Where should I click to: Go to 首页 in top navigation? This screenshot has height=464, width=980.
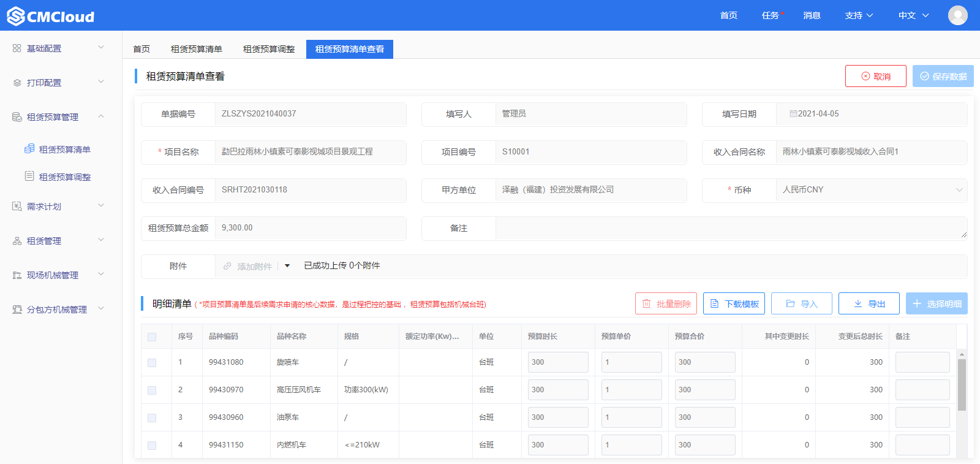tap(729, 15)
